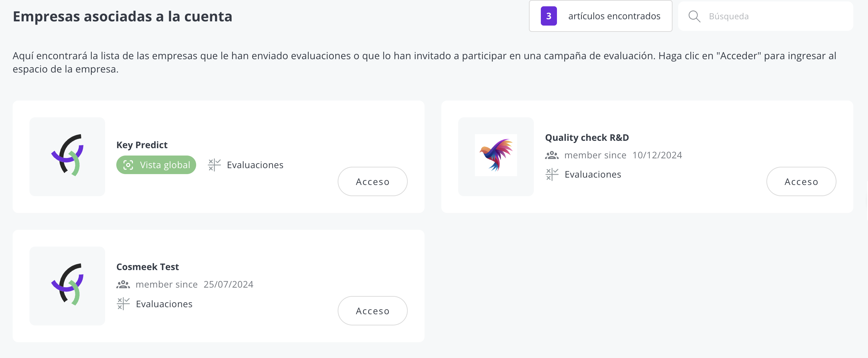Click evaluations icon in Key Predict card
This screenshot has height=358, width=868.
point(214,165)
